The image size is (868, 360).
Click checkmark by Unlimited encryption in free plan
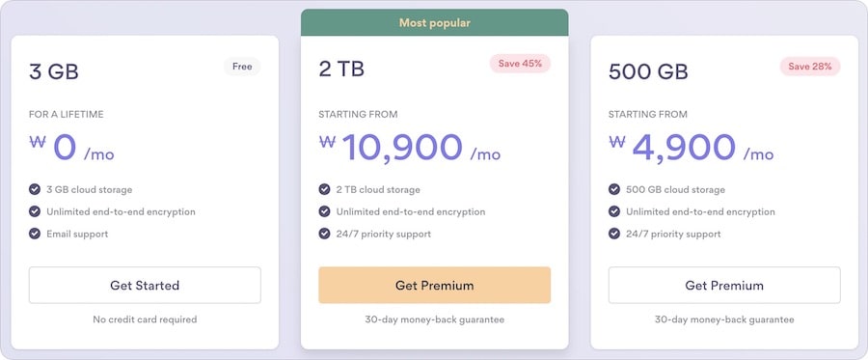[35, 211]
